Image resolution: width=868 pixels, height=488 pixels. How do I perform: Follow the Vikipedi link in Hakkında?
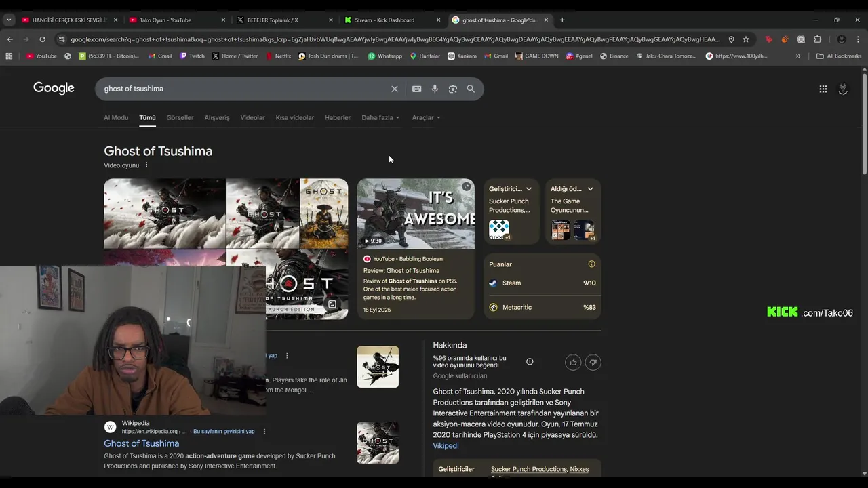click(446, 445)
